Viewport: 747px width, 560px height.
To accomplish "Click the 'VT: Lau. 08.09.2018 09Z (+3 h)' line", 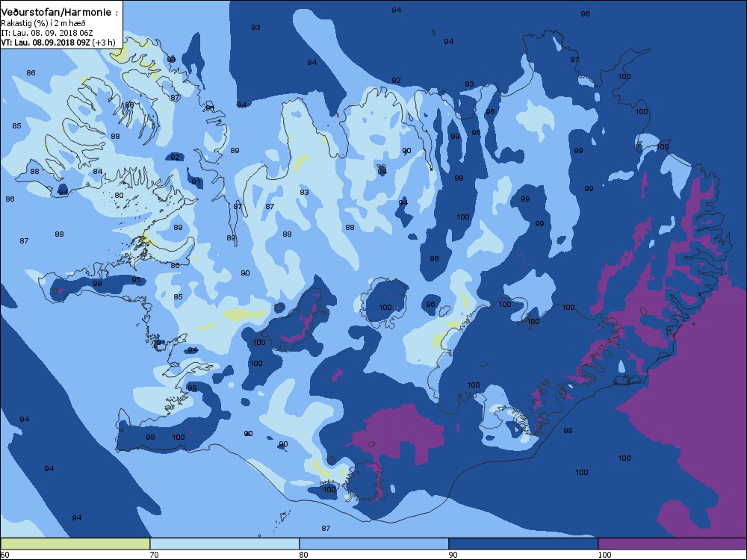I will click(58, 43).
